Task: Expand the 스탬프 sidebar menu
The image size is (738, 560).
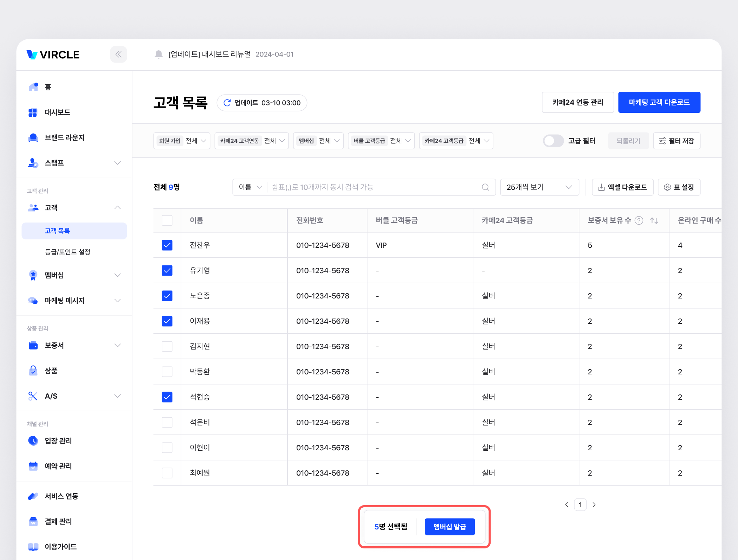Action: (117, 163)
